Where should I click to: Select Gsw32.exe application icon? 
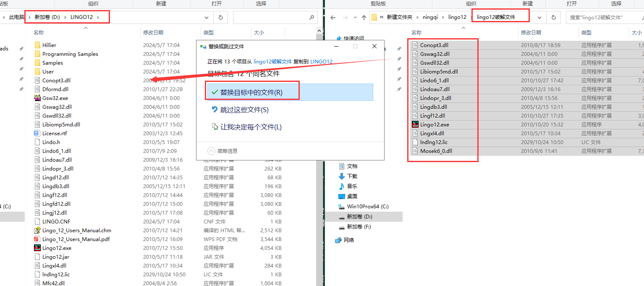[x=37, y=98]
